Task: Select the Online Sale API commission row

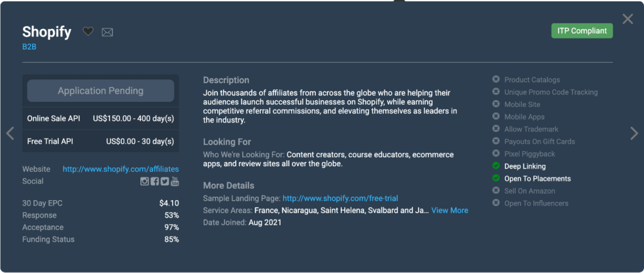Action: click(101, 118)
